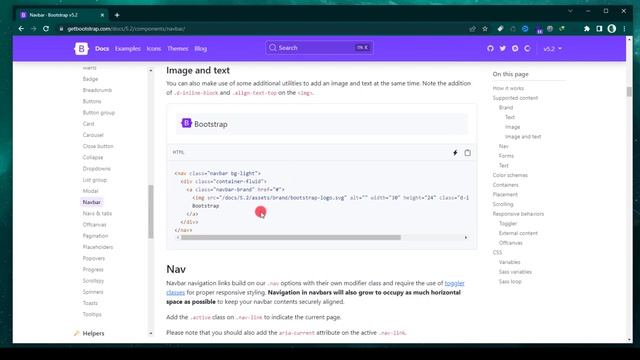
Task: Jump to How it works section
Action: [508, 88]
